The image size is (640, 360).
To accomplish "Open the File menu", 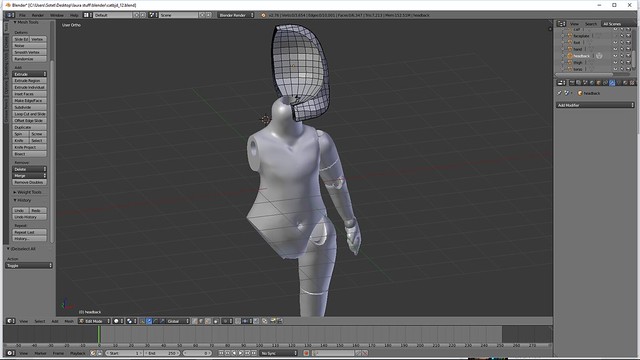I will (x=22, y=15).
